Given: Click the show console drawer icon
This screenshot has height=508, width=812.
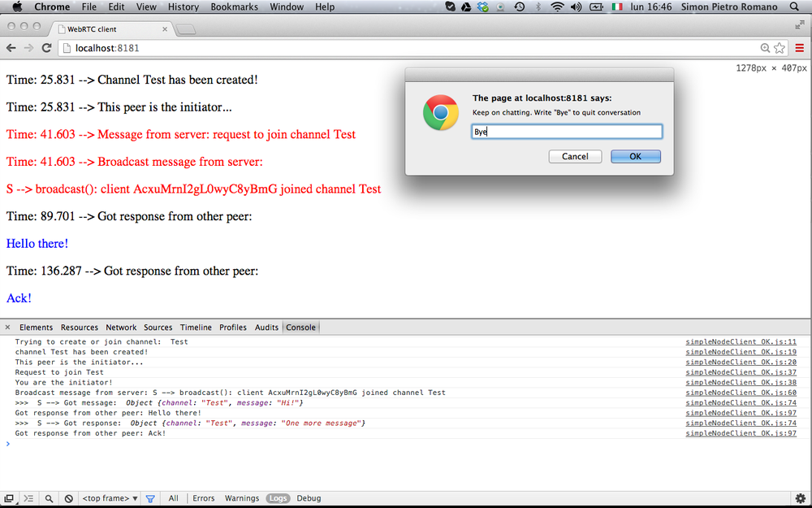Looking at the screenshot, I should [x=28, y=498].
